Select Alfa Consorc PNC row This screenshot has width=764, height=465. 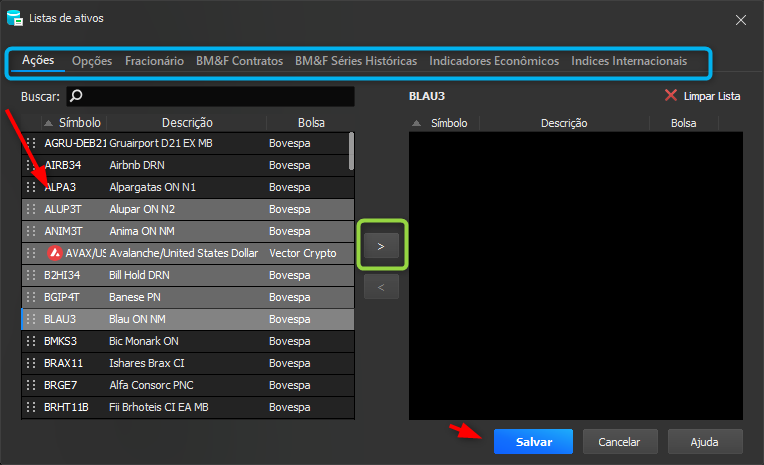point(188,385)
